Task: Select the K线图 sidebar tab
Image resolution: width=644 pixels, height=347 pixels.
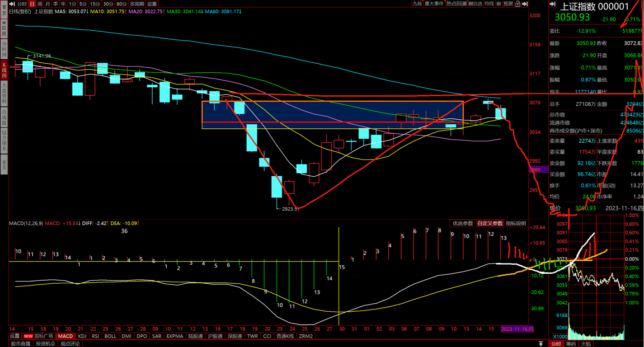Action: point(4,70)
